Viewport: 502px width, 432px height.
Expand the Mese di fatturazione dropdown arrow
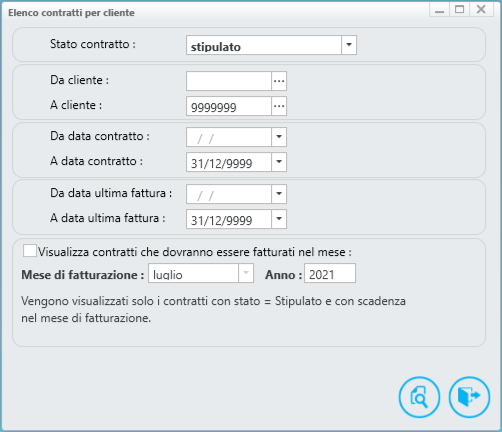coord(246,273)
